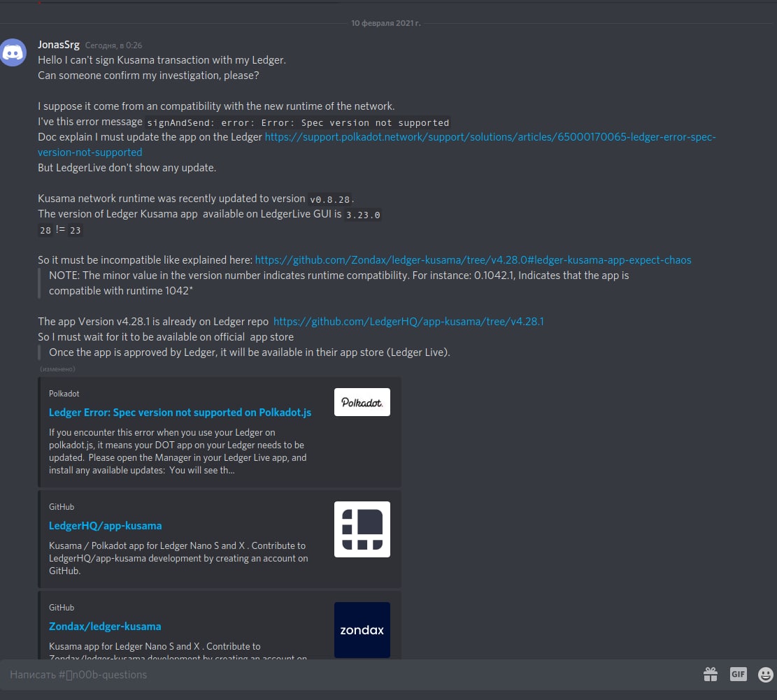Viewport: 777px width, 700px height.
Task: Open the emoji picker smiley
Action: click(x=766, y=674)
